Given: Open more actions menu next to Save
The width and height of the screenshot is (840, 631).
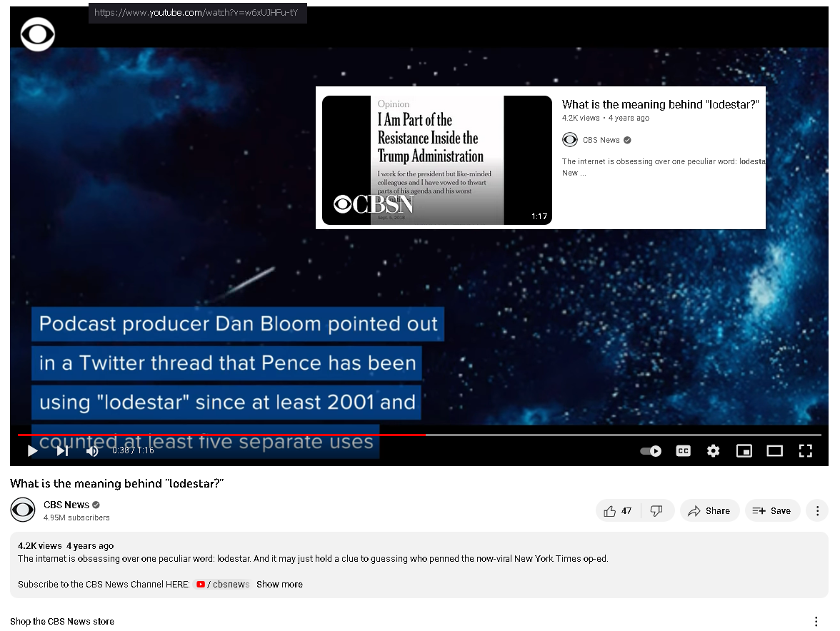Looking at the screenshot, I should coord(817,511).
